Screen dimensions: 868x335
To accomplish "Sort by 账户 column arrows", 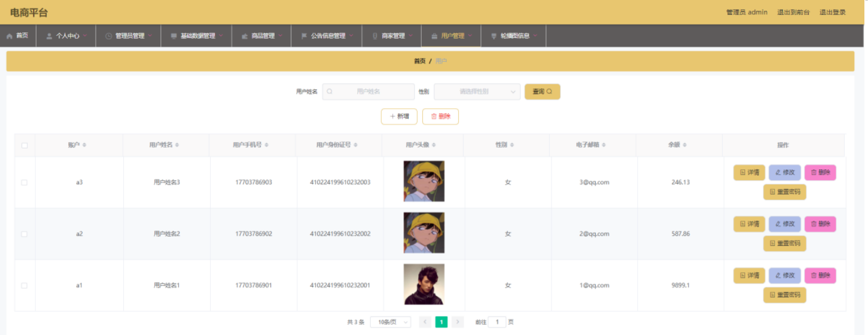I will (x=84, y=145).
